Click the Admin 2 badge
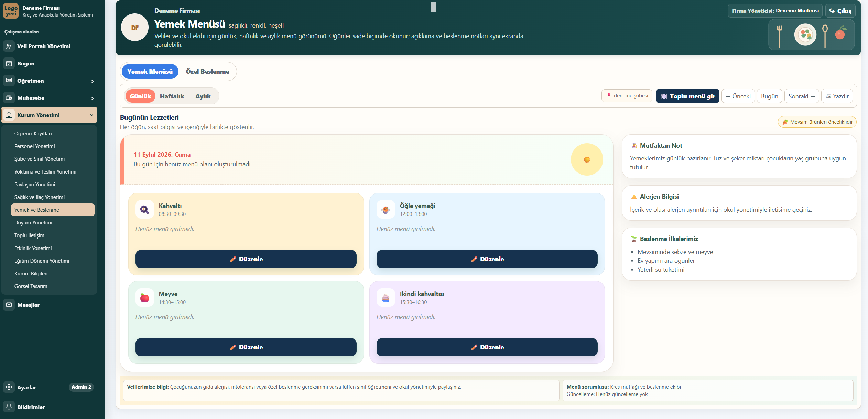Screen dimensions: 868x419 coord(81,387)
